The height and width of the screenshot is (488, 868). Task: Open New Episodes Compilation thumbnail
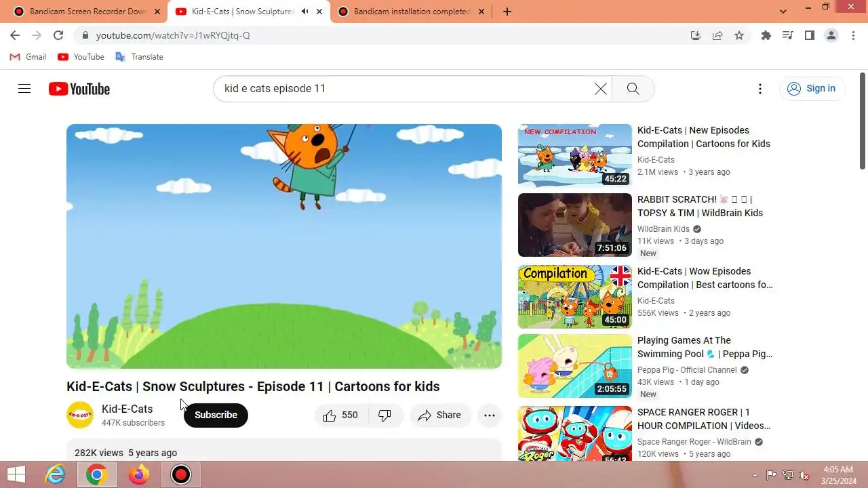(575, 155)
